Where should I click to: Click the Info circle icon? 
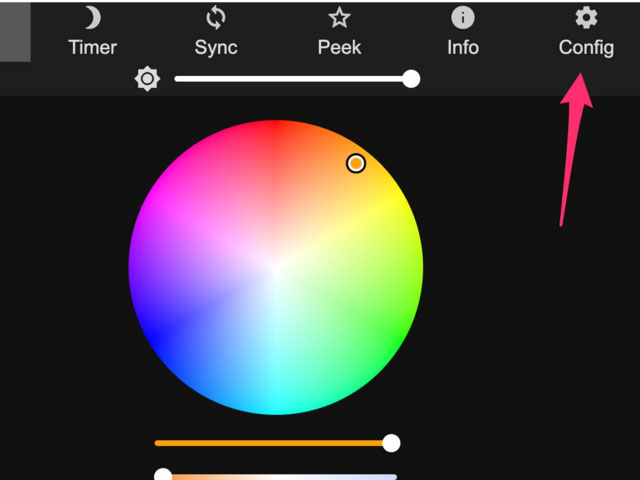coord(462,18)
